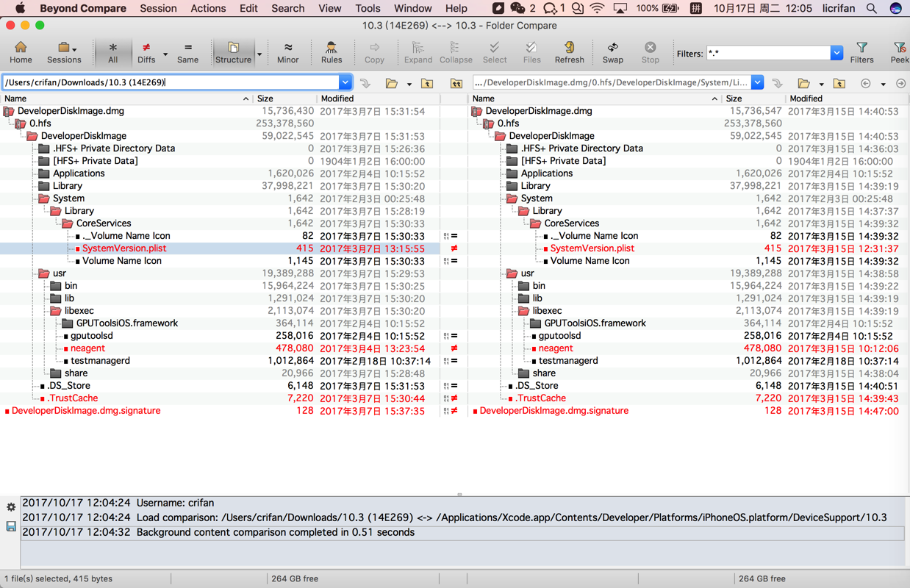Click the Filters text field
The image size is (910, 588).
(768, 53)
